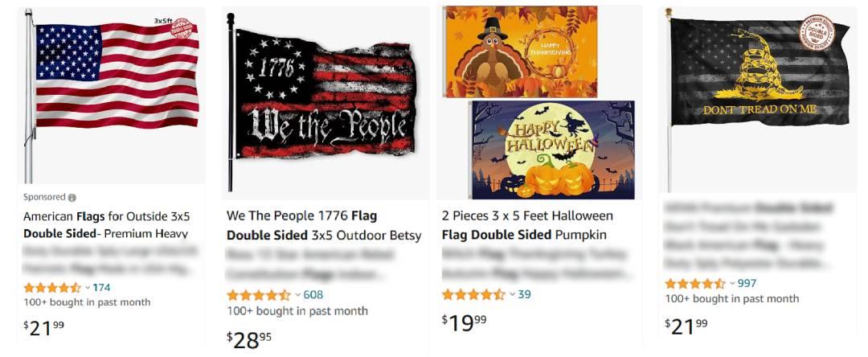Click the Sponsored info icon
The width and height of the screenshot is (868, 357).
coord(72,198)
